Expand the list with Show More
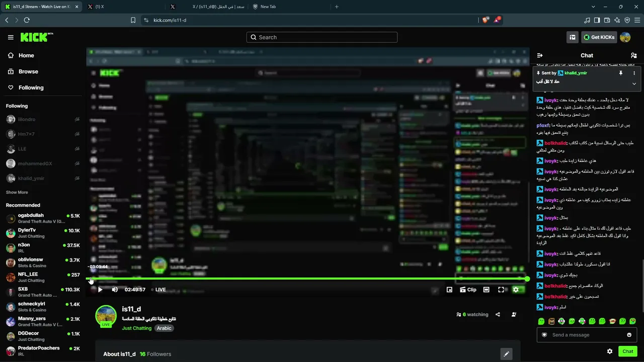The height and width of the screenshot is (362, 644). point(17,193)
